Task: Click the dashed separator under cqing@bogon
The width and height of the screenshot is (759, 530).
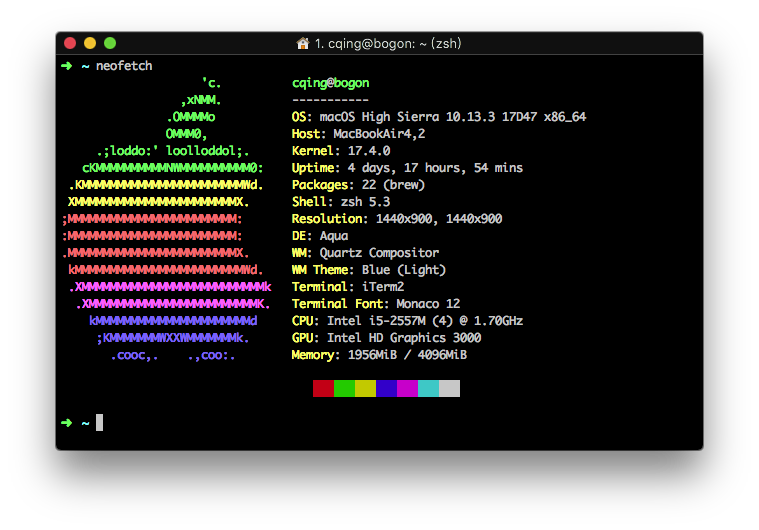Action: pos(331,101)
